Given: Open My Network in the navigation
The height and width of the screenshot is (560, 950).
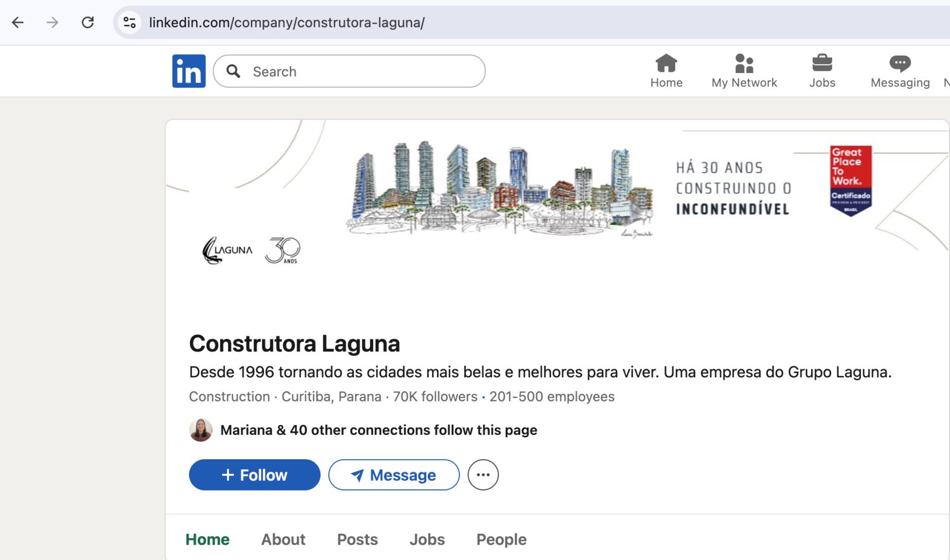Looking at the screenshot, I should tap(744, 71).
